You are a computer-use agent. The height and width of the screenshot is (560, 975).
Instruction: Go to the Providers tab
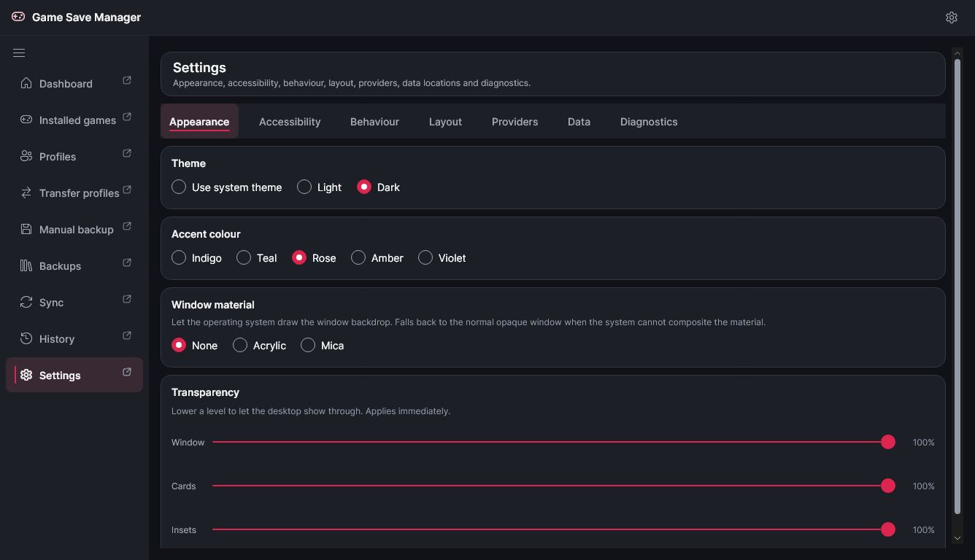515,122
